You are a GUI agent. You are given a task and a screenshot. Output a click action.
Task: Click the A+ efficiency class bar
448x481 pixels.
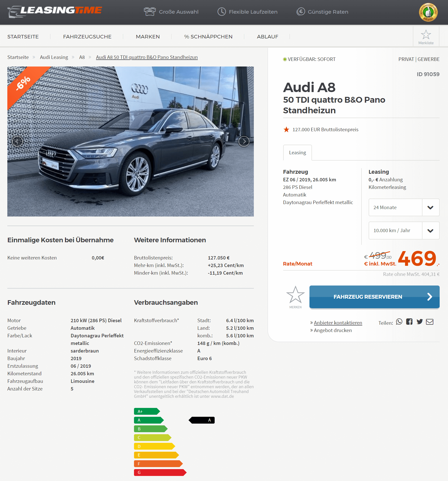point(147,411)
